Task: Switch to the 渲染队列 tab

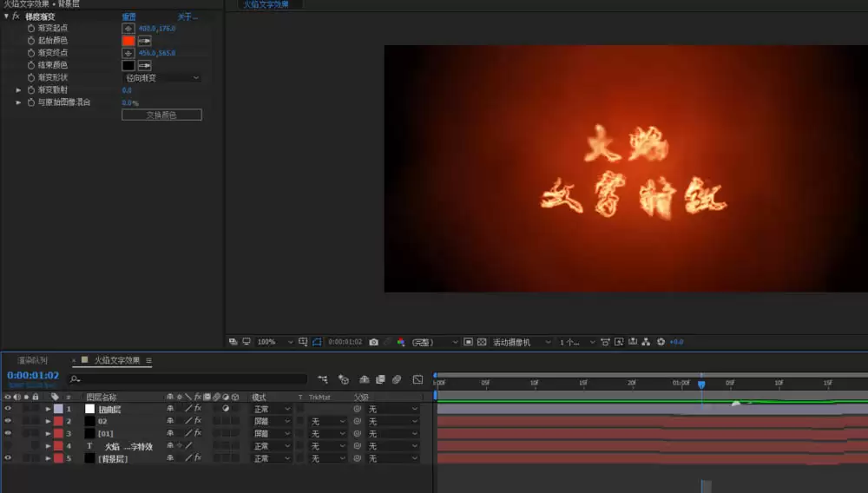Action: 32,360
